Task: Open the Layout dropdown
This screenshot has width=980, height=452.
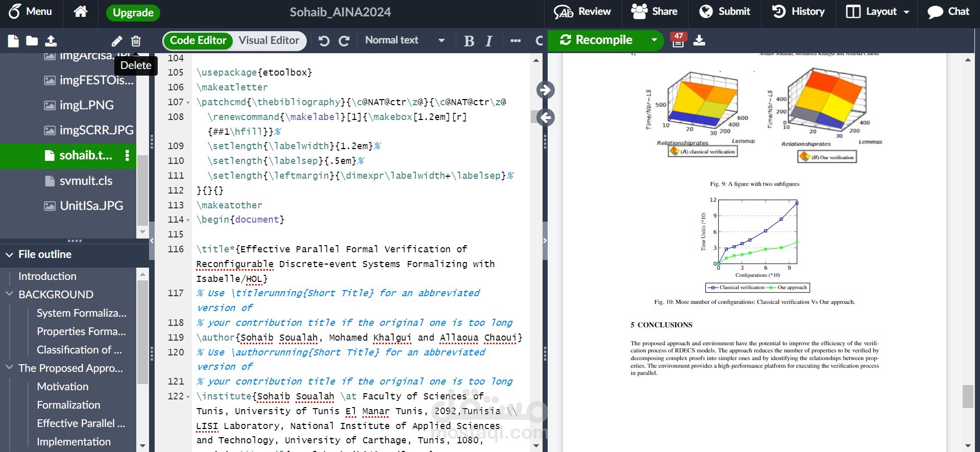Action: pos(877,12)
